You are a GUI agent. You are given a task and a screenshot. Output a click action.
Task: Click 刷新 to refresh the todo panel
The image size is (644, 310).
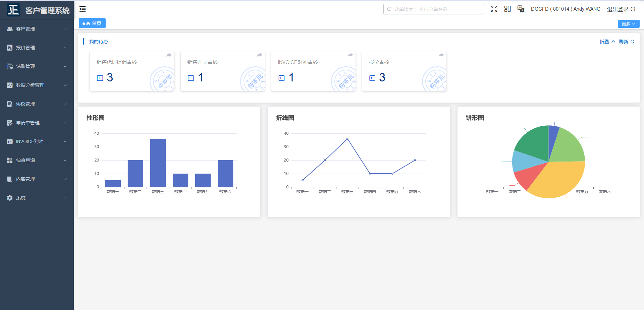click(626, 42)
